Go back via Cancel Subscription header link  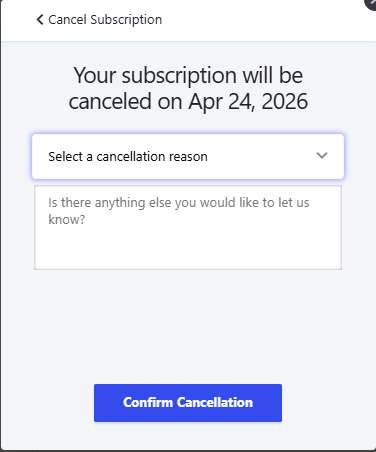pos(99,20)
